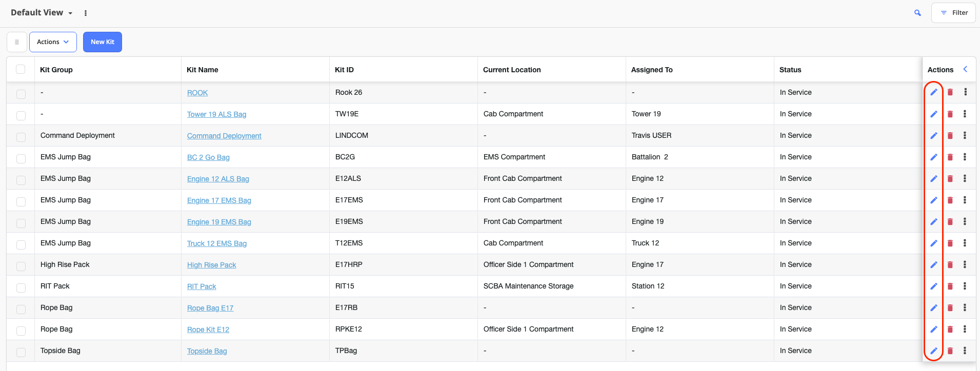Delete the Engine 17 EMS Bag kit
Screen dimensions: 980x371
click(950, 200)
